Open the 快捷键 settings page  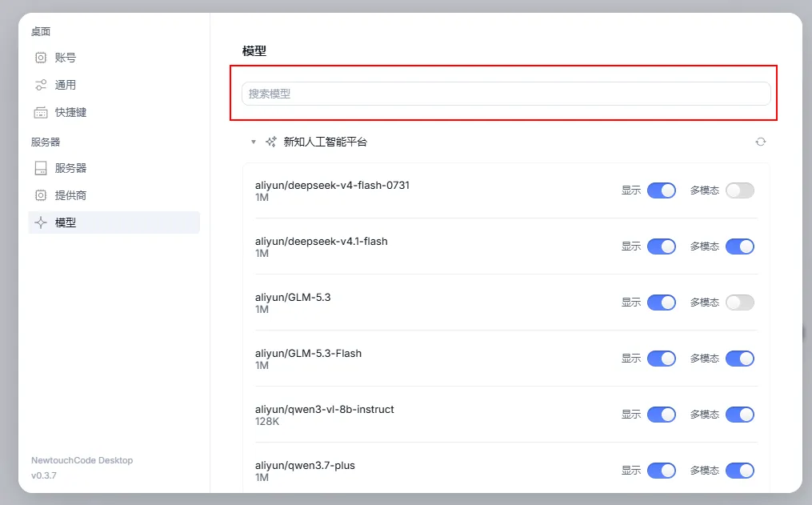coord(114,112)
